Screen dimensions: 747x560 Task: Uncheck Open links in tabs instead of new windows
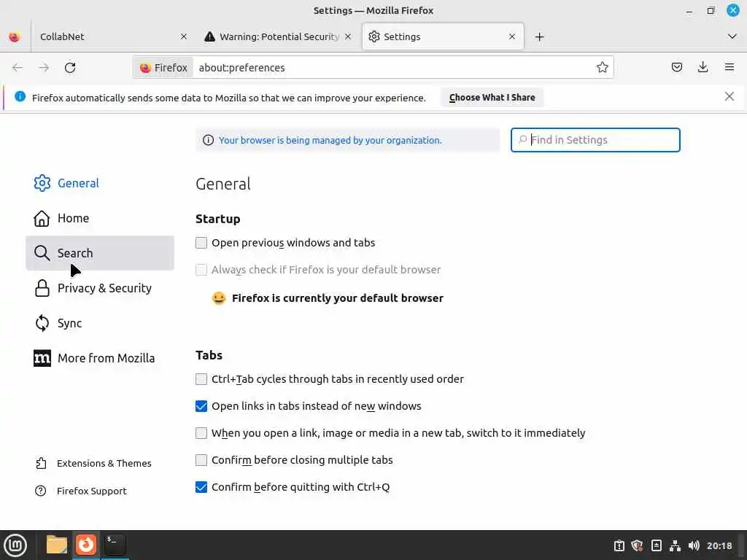[201, 406]
